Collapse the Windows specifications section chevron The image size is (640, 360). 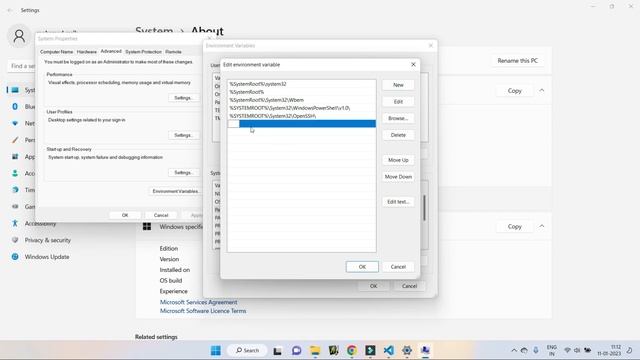coord(542,226)
